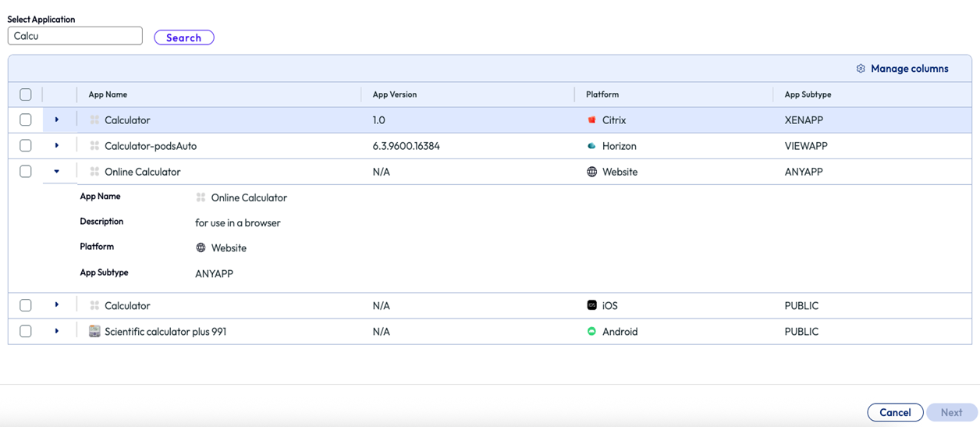Viewport: 980px width, 427px height.
Task: Expand the Citrix Calculator row details
Action: coord(57,119)
